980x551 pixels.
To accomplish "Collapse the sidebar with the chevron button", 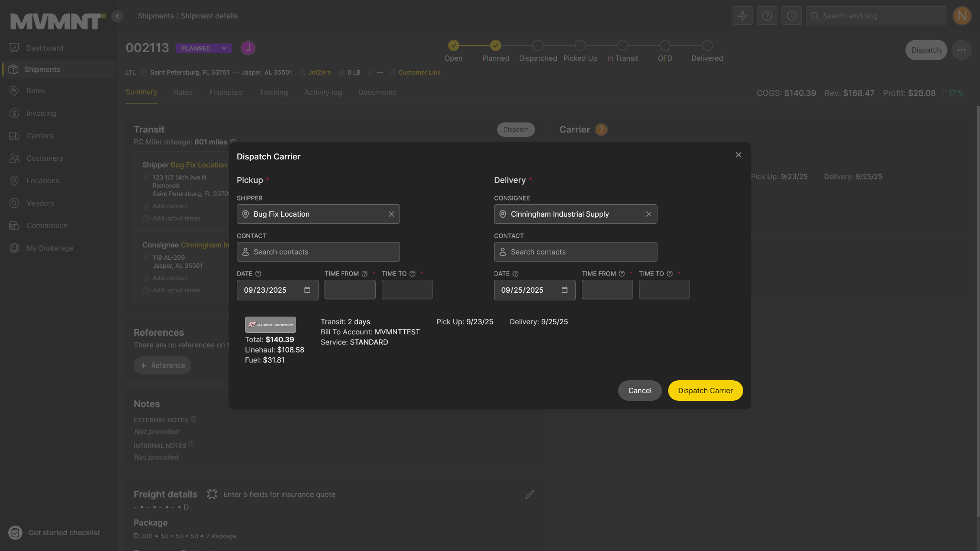I will coord(117,16).
